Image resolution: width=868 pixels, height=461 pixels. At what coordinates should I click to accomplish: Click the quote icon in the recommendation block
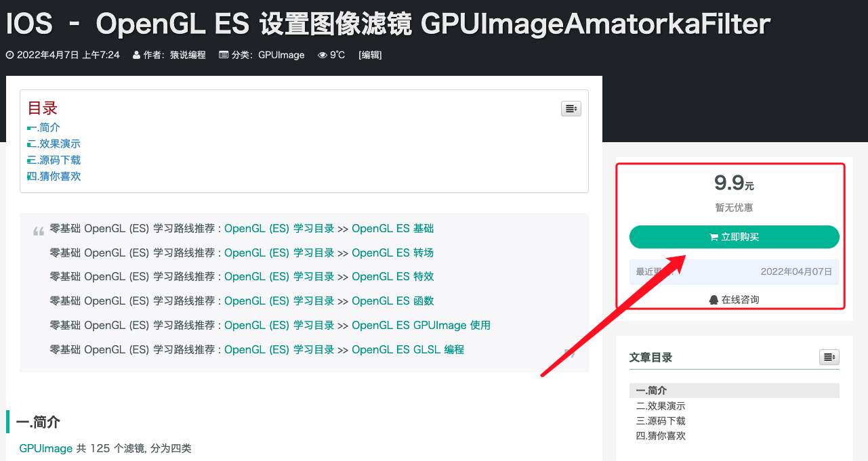[39, 229]
